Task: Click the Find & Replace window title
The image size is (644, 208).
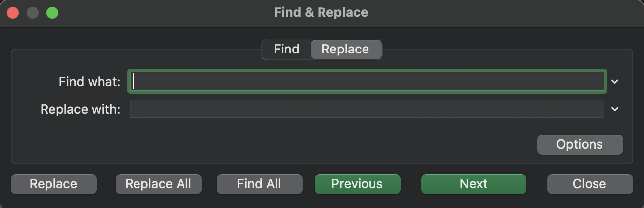Action: coord(321,12)
